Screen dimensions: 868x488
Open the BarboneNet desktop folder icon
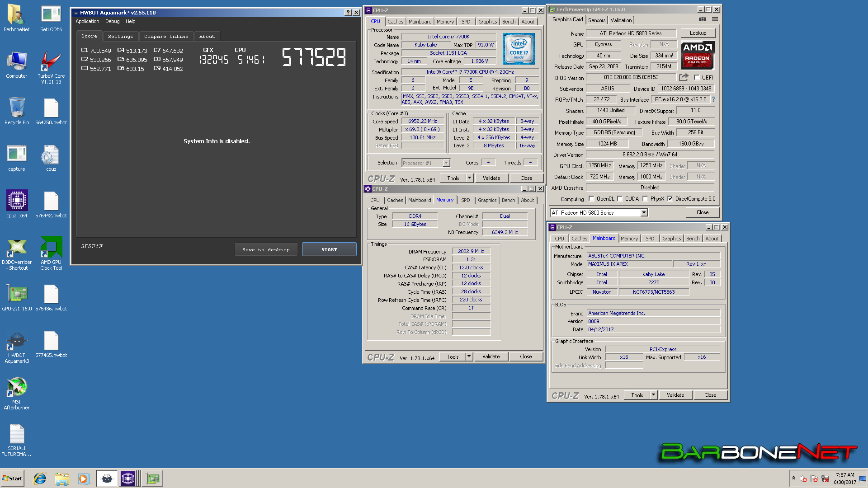[16, 18]
